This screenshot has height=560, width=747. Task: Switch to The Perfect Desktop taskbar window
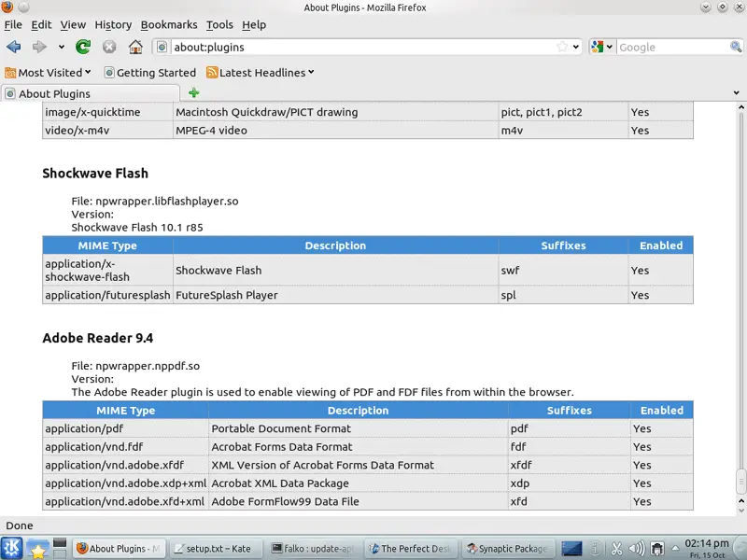(x=411, y=549)
